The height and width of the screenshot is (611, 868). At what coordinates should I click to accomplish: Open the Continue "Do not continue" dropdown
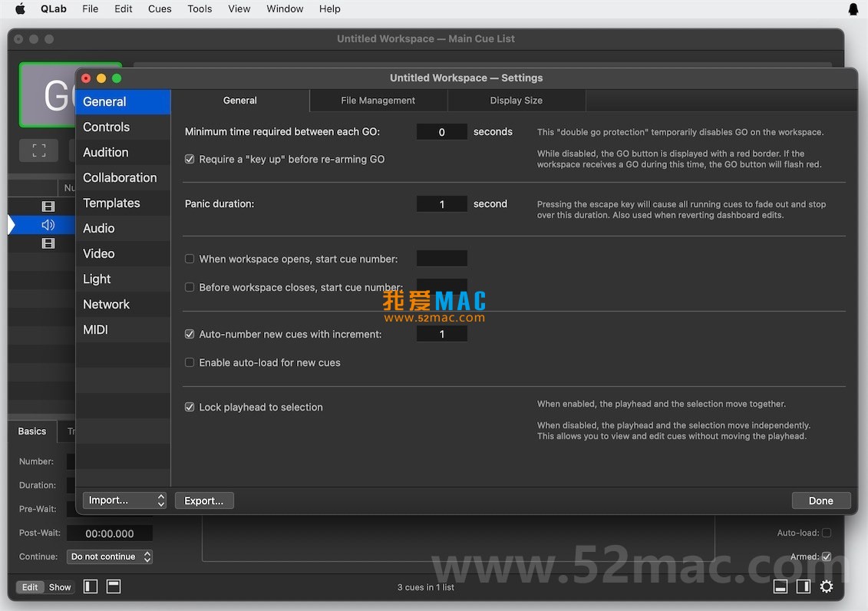[110, 557]
